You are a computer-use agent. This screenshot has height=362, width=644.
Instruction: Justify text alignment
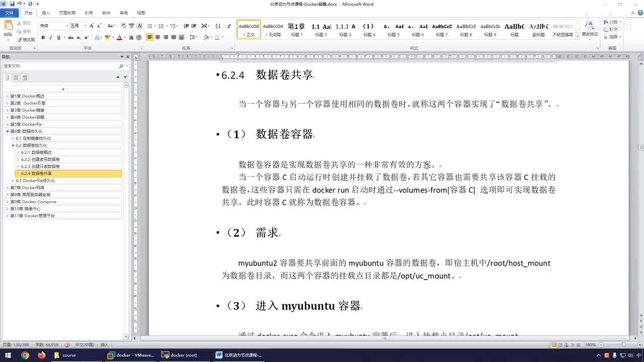(174, 38)
